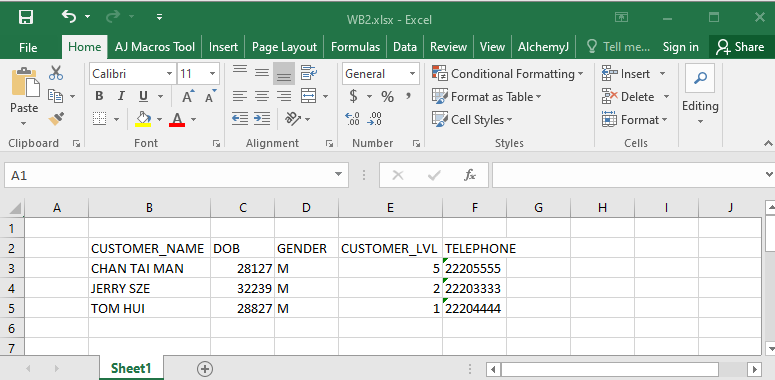
Task: Apply Percent style format
Action: (387, 96)
